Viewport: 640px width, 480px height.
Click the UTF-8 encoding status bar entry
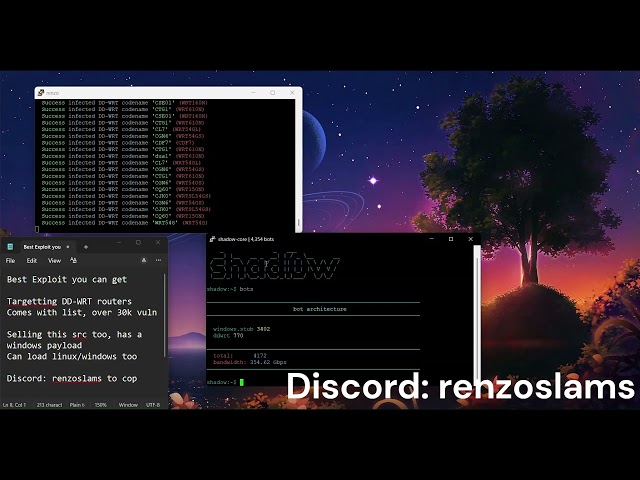[153, 405]
